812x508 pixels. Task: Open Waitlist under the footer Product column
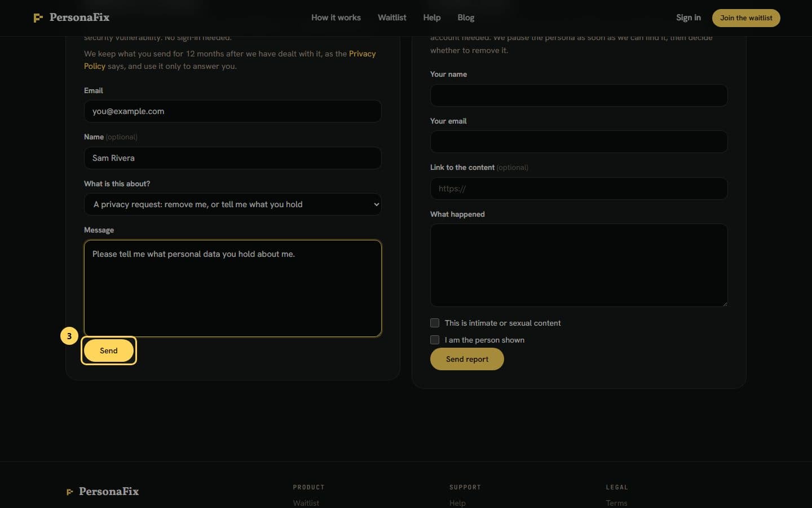tap(306, 503)
